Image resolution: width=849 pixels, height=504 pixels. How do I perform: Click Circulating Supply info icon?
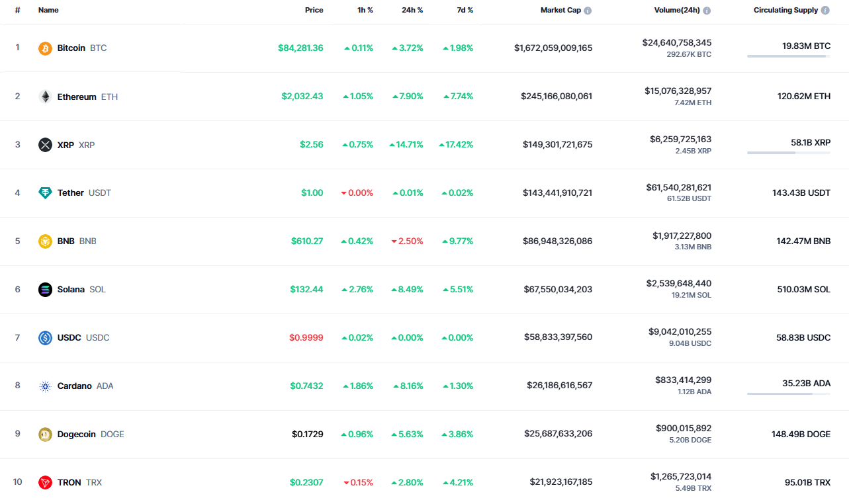825,11
